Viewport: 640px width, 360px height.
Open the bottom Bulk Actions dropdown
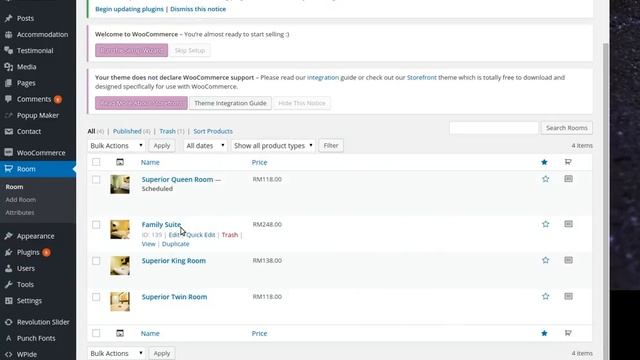pyautogui.click(x=116, y=353)
